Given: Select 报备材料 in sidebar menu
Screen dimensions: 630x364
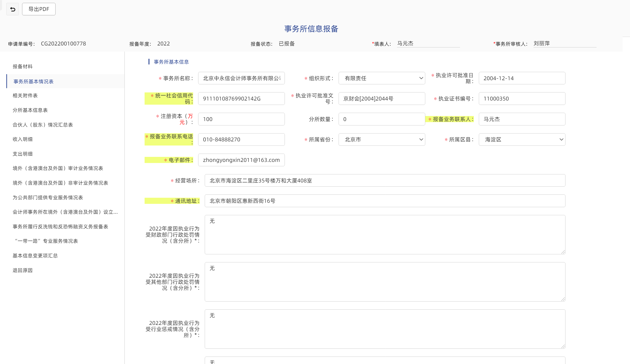Looking at the screenshot, I should pyautogui.click(x=23, y=66).
